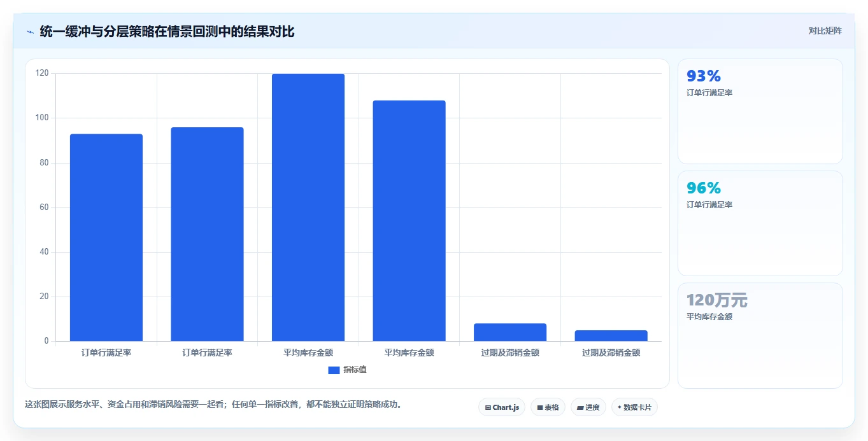This screenshot has width=868, height=441.
Task: Click the y-axis label 80
Action: coord(44,163)
